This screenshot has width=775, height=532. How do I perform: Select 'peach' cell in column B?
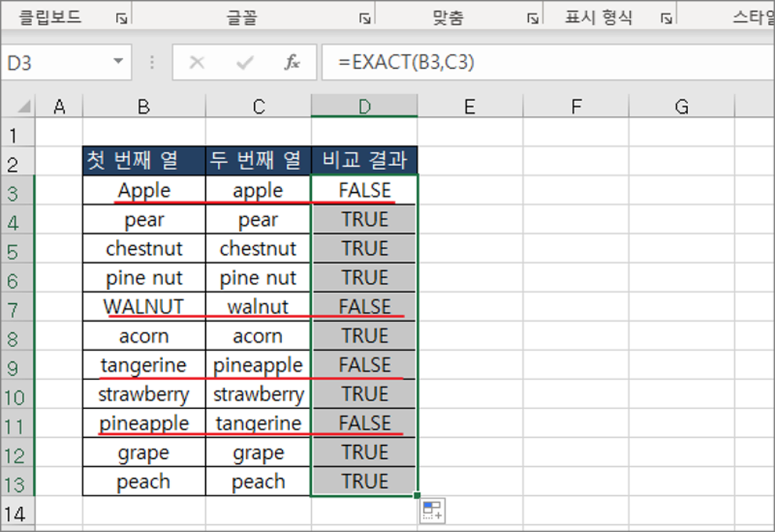pos(144,482)
